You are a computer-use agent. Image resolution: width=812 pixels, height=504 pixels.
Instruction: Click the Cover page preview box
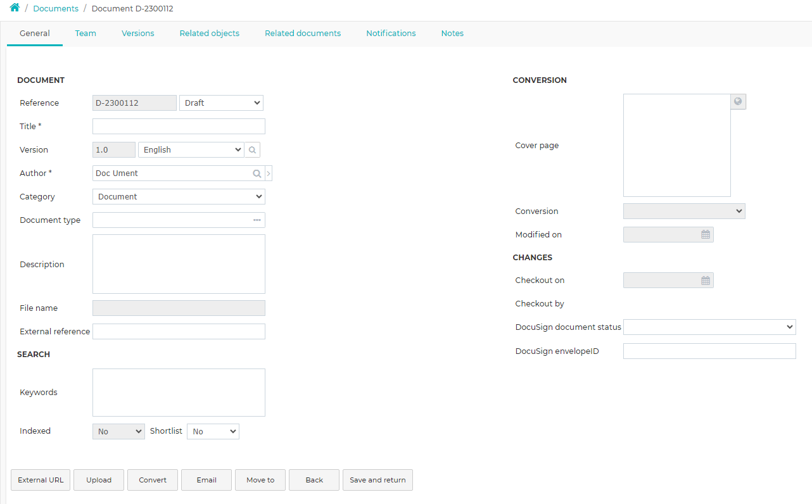[677, 146]
